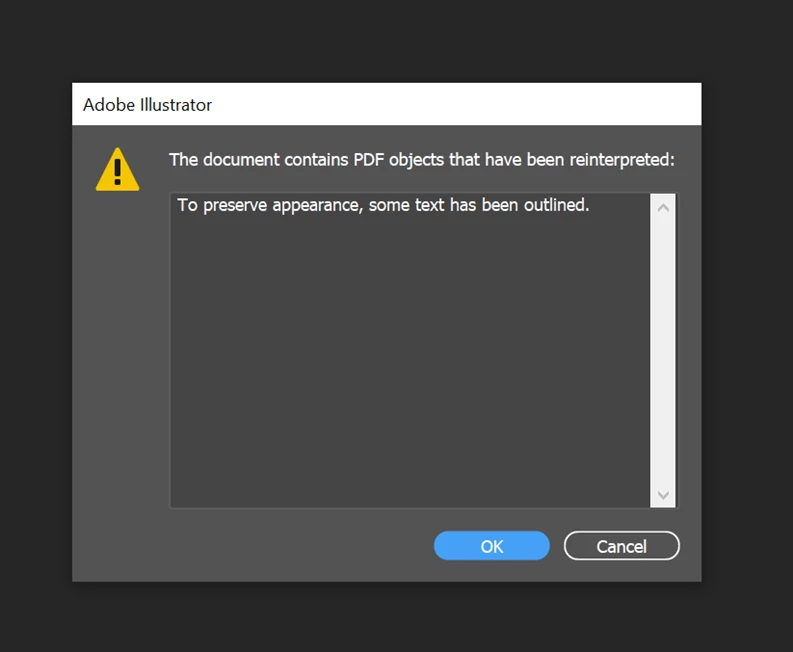Click the word 'Illustrator' in the title
Screen dimensions: 793x652
click(x=175, y=105)
